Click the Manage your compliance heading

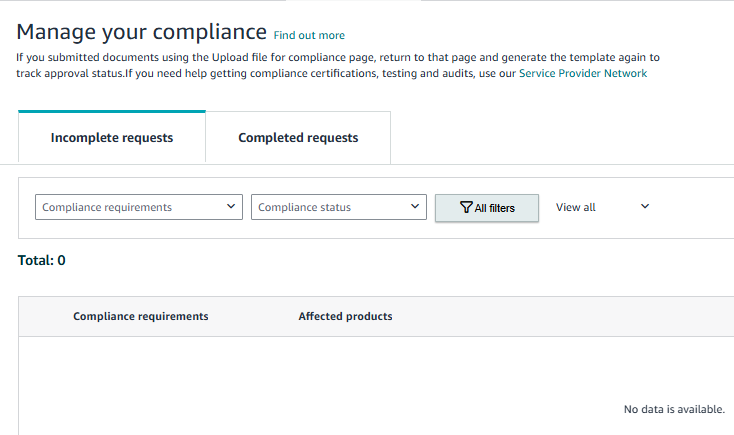click(x=141, y=32)
